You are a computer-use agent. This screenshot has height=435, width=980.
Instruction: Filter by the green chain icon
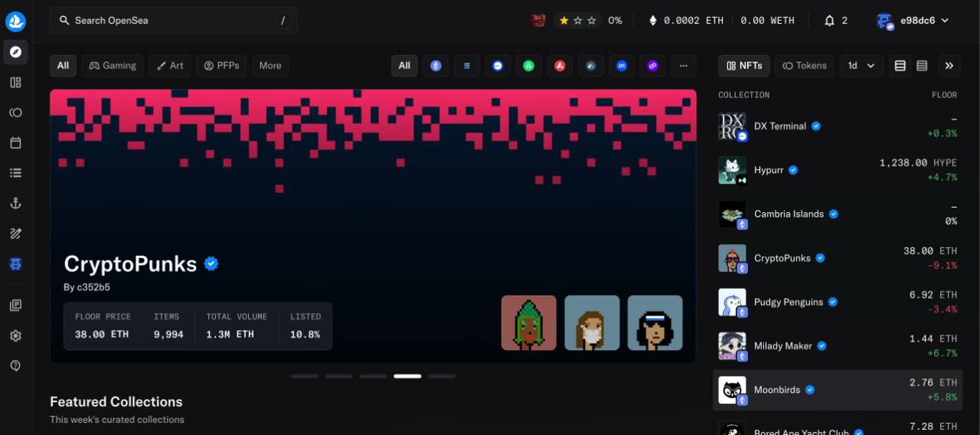click(529, 66)
